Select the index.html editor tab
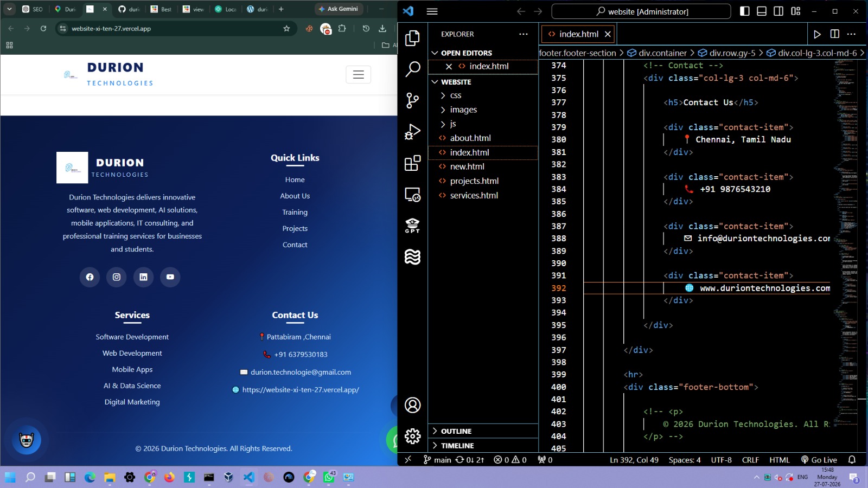 578,34
